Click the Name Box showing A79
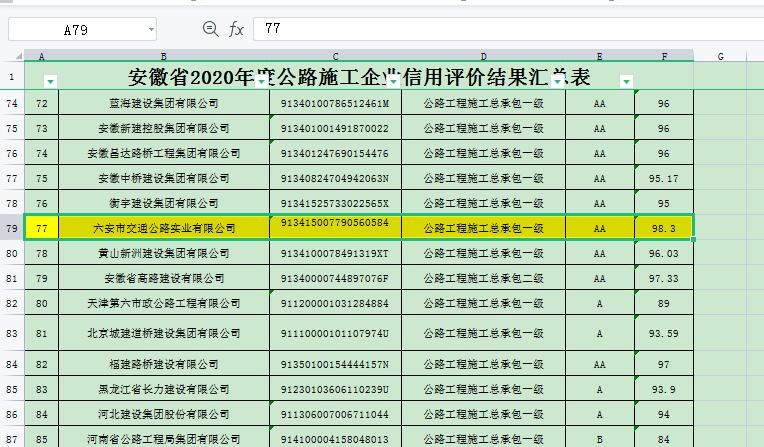The width and height of the screenshot is (764, 447). coord(75,30)
